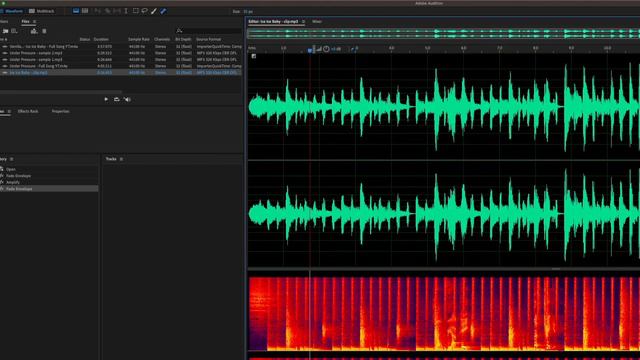The width and height of the screenshot is (640, 360).
Task: Click the Insert into Multitrack icon
Action: [x=34, y=31]
